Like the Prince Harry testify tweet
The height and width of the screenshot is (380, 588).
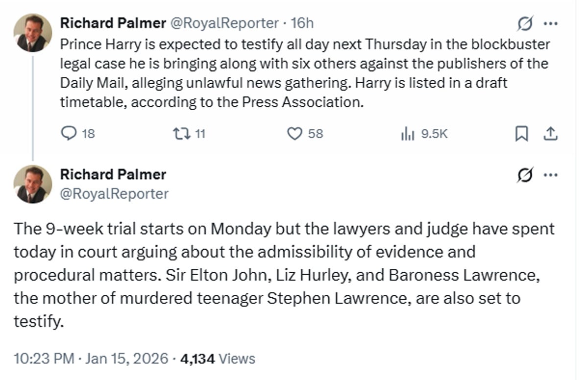(294, 133)
